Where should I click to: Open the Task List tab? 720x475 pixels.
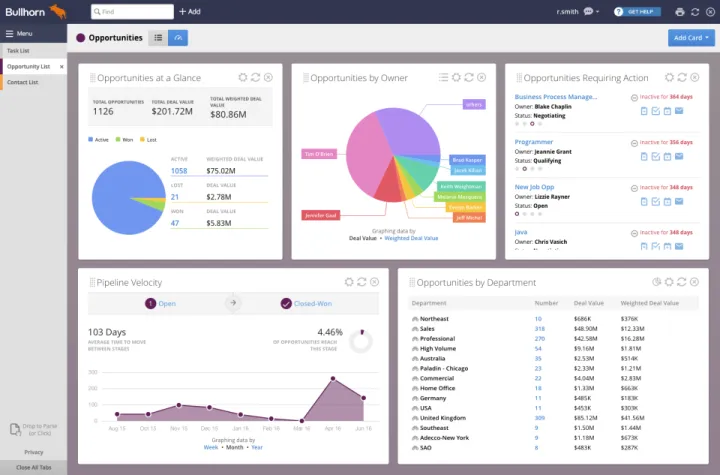(20, 50)
